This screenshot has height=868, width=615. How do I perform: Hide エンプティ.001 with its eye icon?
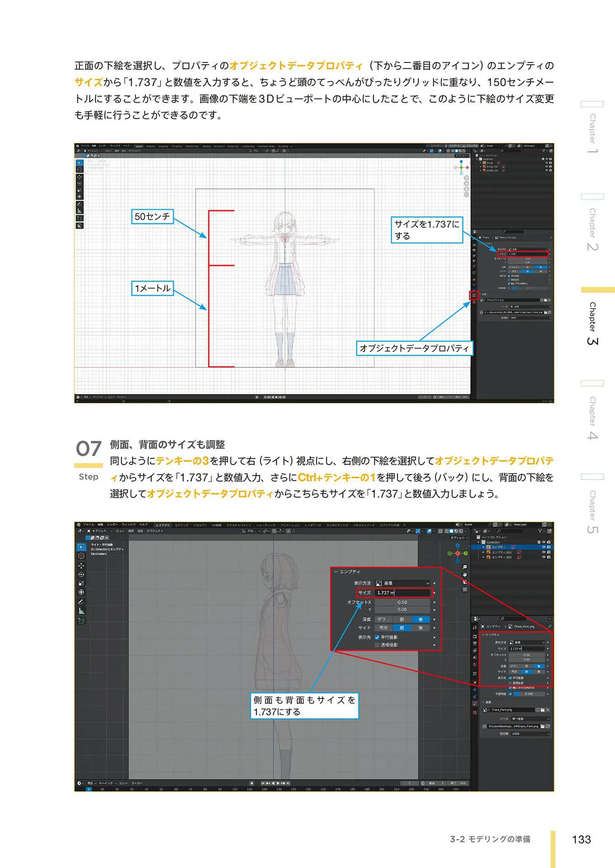pyautogui.click(x=544, y=552)
